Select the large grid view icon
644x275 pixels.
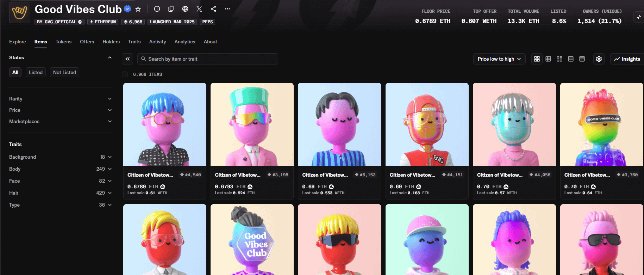[537, 59]
